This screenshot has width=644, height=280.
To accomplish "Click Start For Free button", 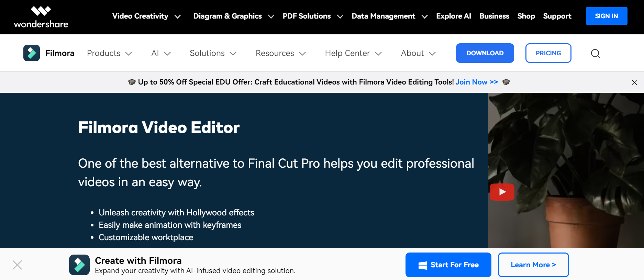I will pyautogui.click(x=448, y=265).
